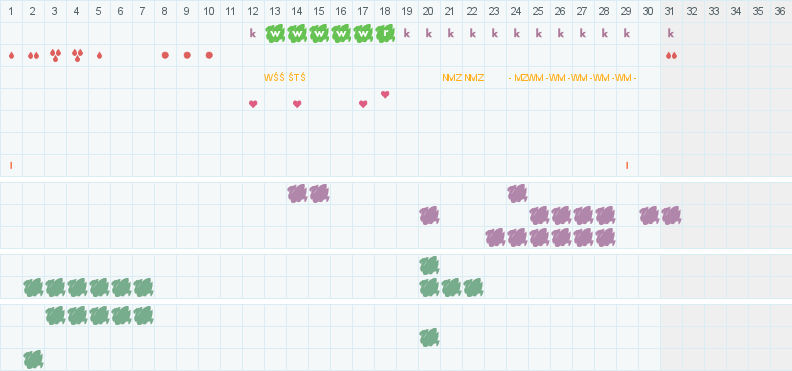Select the day 27 column header
The image size is (792, 371).
click(583, 11)
